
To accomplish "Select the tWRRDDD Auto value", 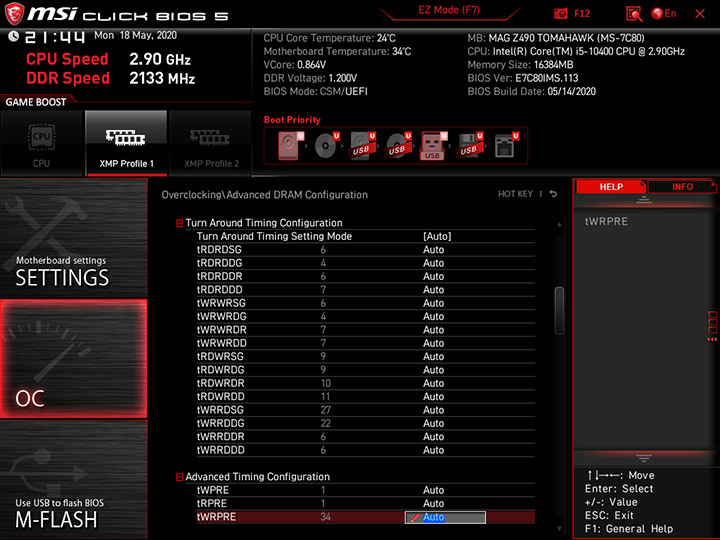I will click(433, 450).
